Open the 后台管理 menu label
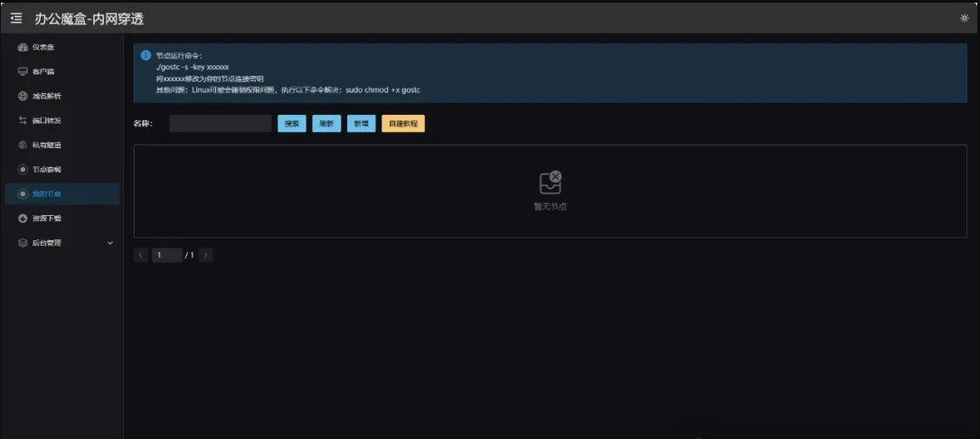Viewport: 980px width, 439px height. [47, 243]
